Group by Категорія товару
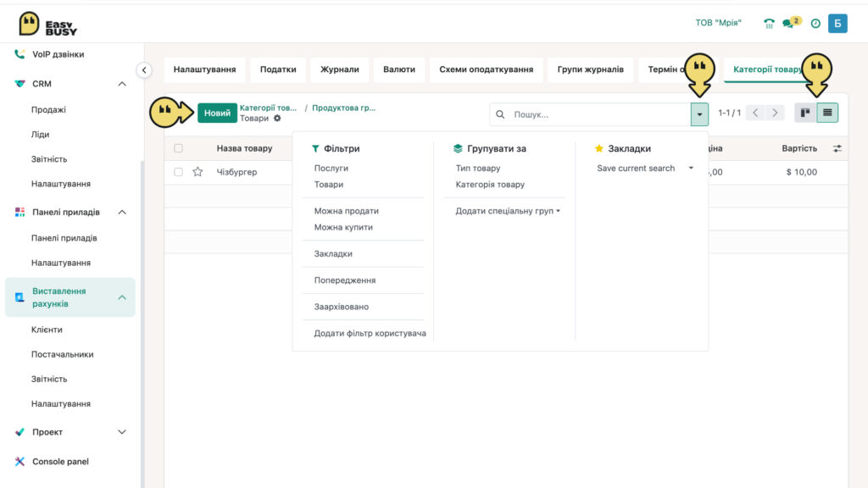The width and height of the screenshot is (868, 488). 490,185
